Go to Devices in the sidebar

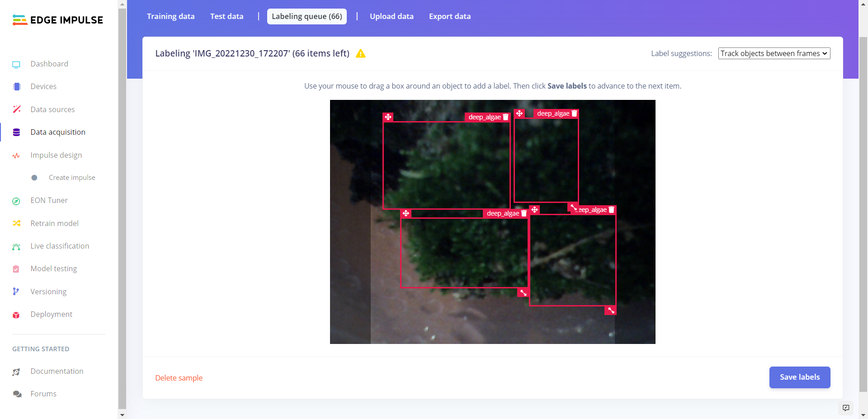[43, 86]
